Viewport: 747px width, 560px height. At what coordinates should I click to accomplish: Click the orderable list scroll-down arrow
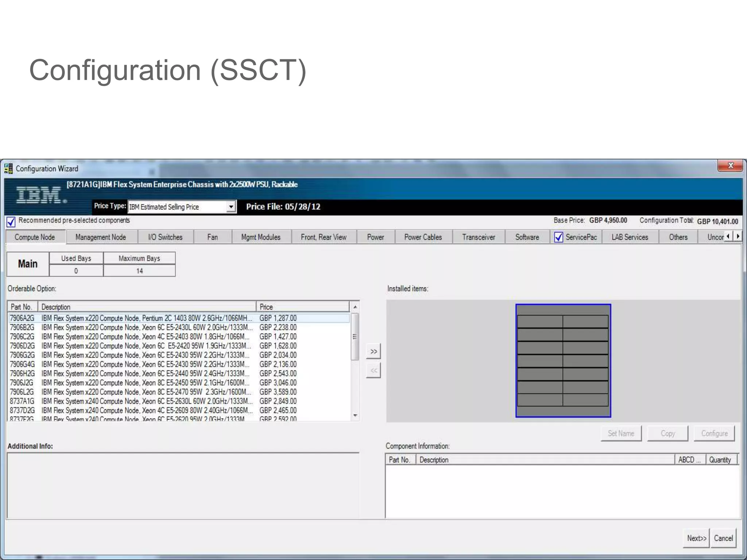[x=355, y=416]
